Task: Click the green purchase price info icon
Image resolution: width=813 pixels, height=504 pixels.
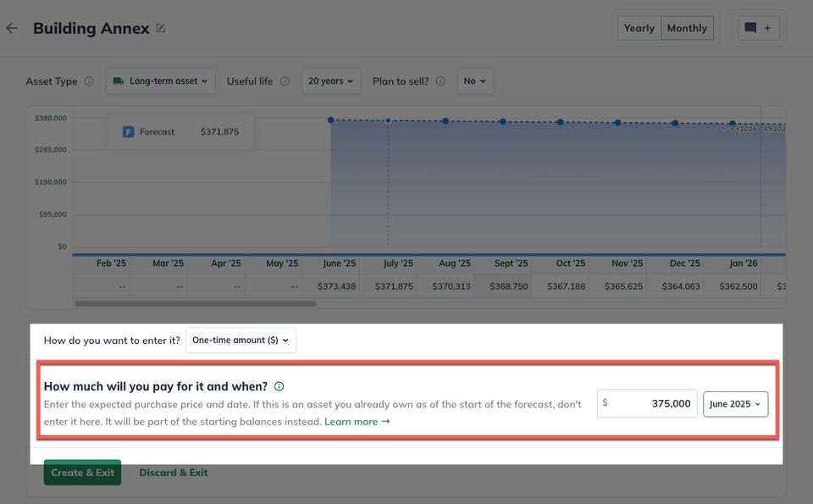Action: coord(279,386)
